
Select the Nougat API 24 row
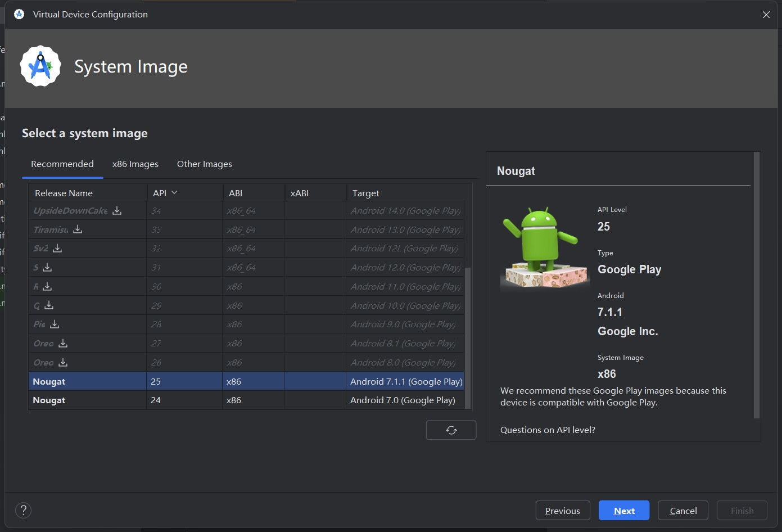[246, 400]
